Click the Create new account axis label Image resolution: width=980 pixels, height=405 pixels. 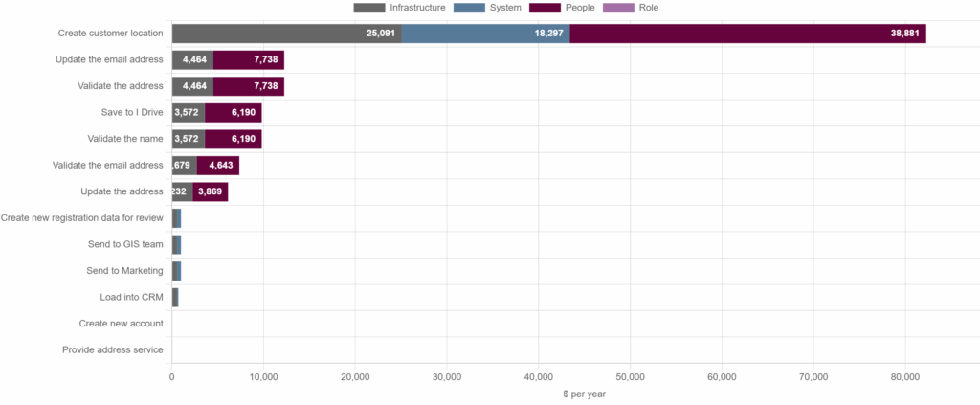pyautogui.click(x=121, y=324)
